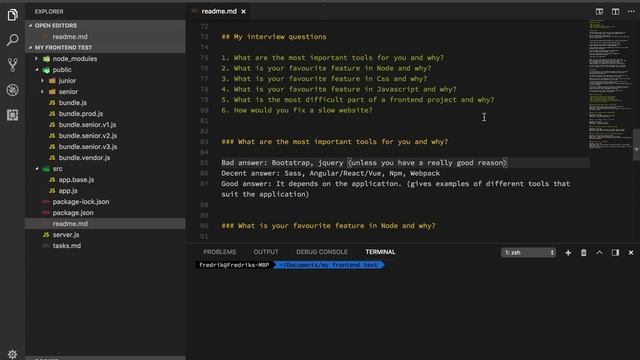Open the terminal shell selector dropdown

(528, 253)
